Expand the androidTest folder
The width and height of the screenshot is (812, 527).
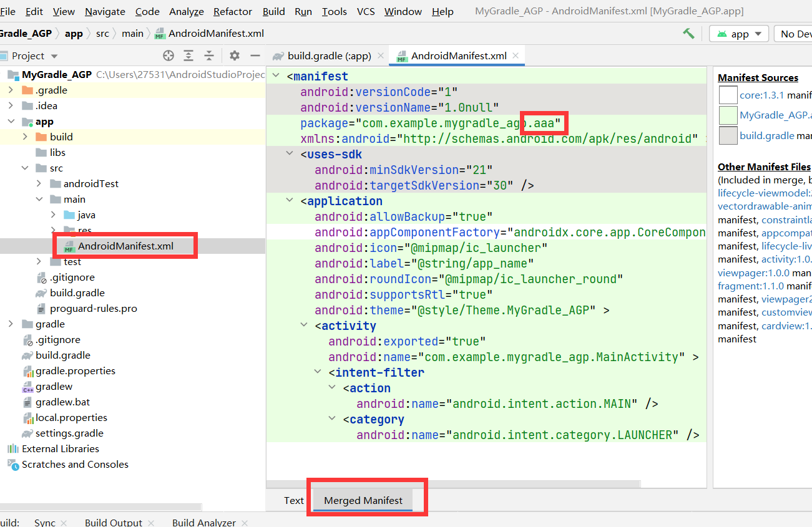tap(39, 183)
